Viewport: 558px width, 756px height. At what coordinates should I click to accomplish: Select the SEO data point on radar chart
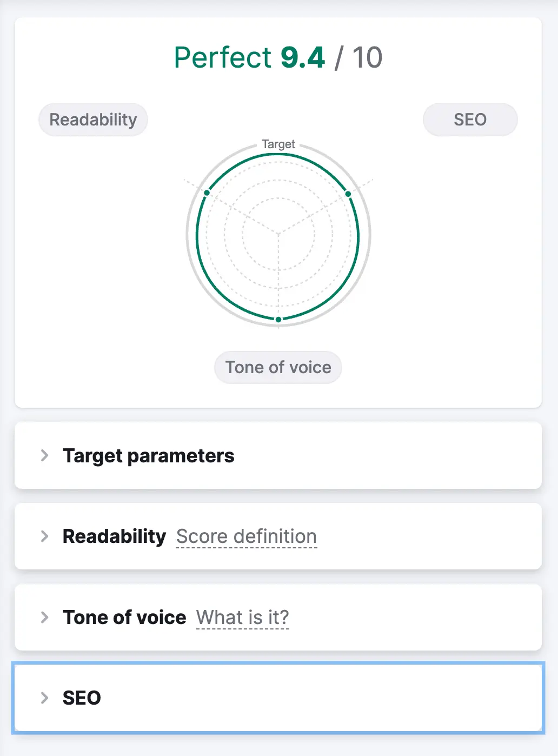click(348, 194)
